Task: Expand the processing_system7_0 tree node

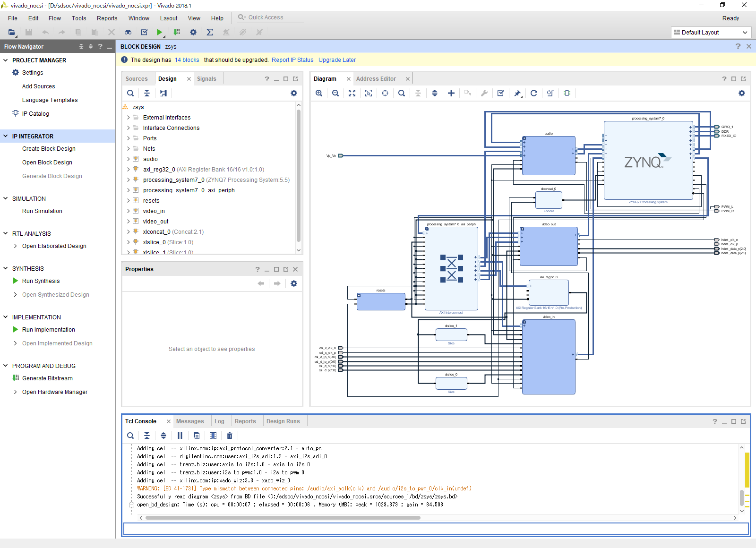Action: pos(128,180)
